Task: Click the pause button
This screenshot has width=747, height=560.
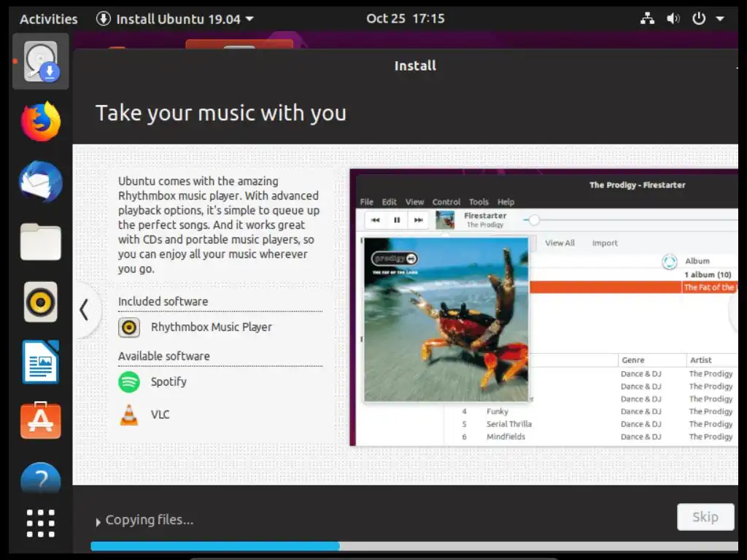Action: (x=397, y=220)
